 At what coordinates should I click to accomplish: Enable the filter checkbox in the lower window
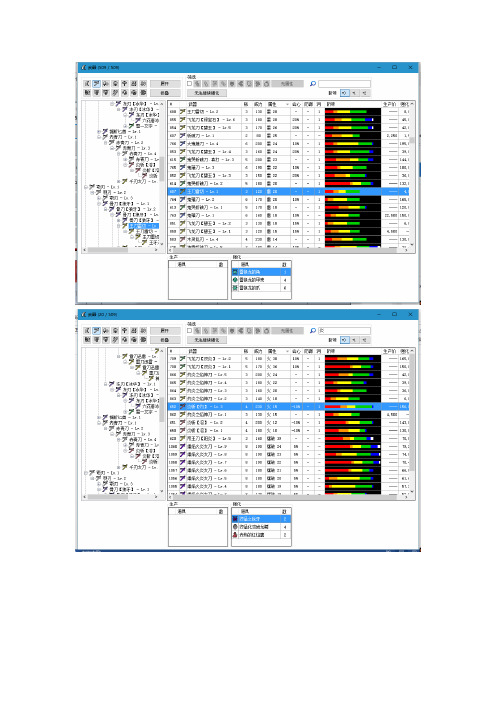pyautogui.click(x=189, y=331)
